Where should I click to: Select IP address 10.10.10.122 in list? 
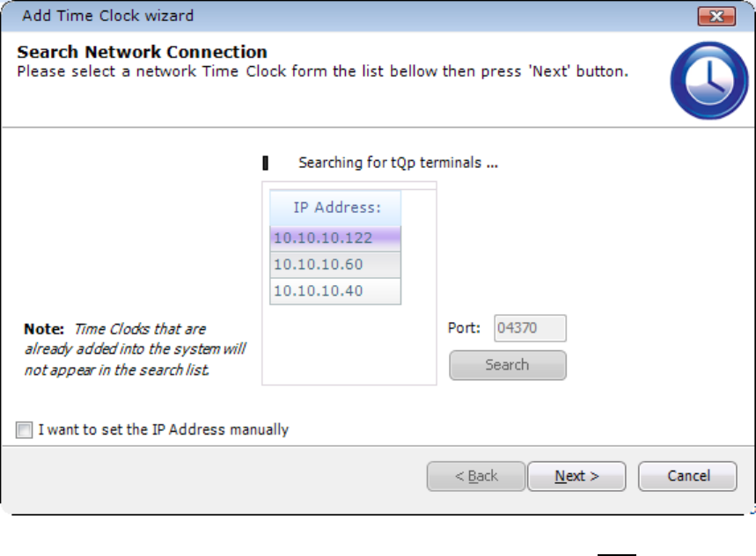[x=335, y=238]
